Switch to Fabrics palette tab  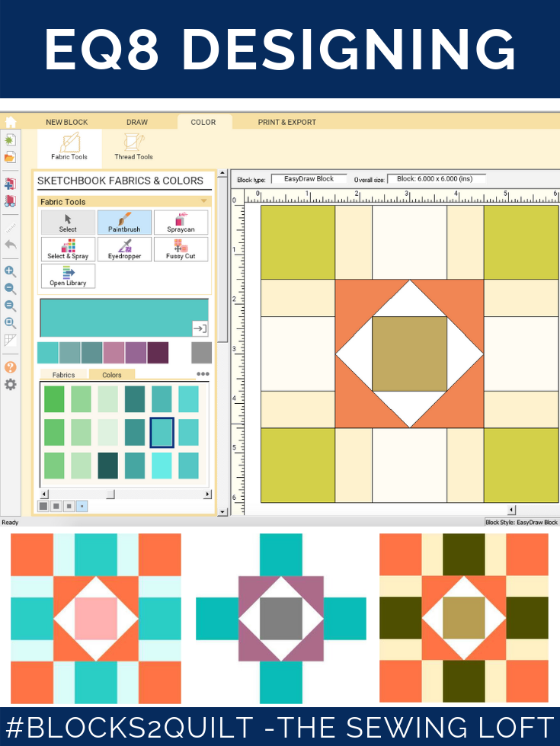tap(64, 374)
